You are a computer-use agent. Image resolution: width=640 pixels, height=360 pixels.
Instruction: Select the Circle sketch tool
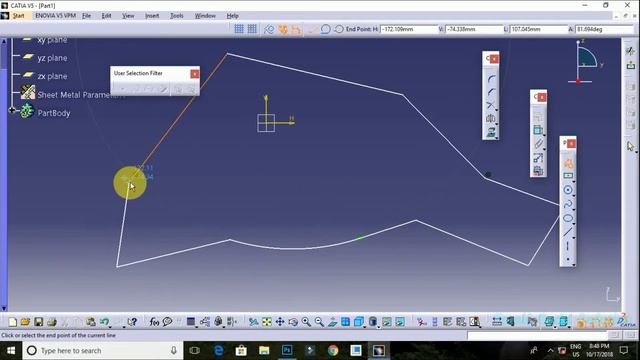(568, 190)
